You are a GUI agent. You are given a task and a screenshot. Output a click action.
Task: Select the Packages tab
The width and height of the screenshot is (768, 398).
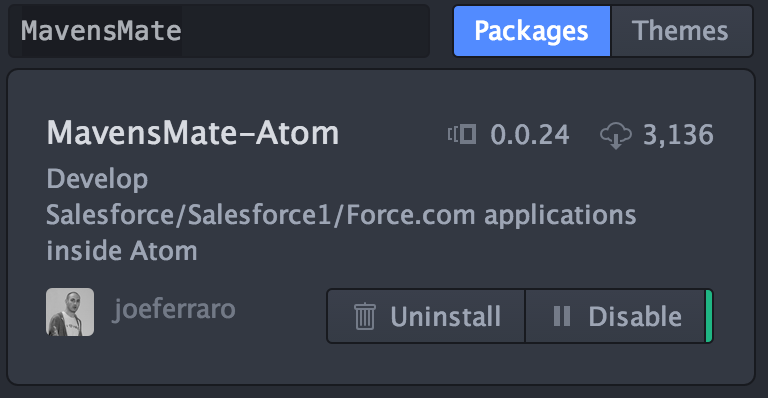click(532, 31)
